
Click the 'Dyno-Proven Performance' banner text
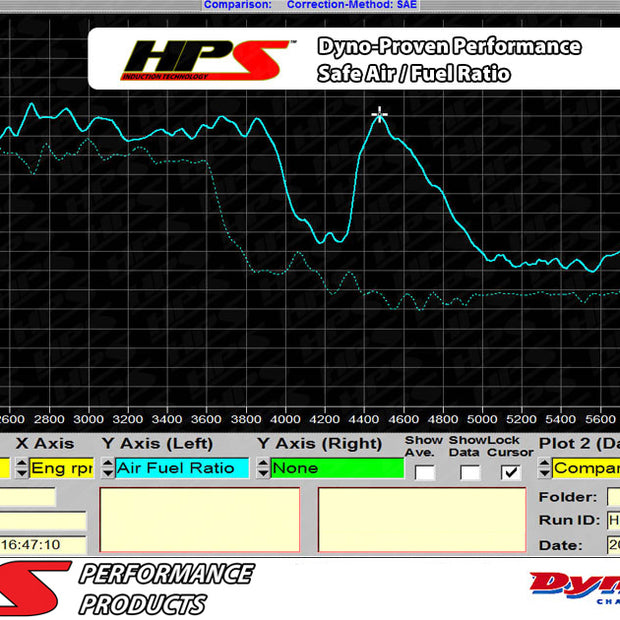(450, 46)
